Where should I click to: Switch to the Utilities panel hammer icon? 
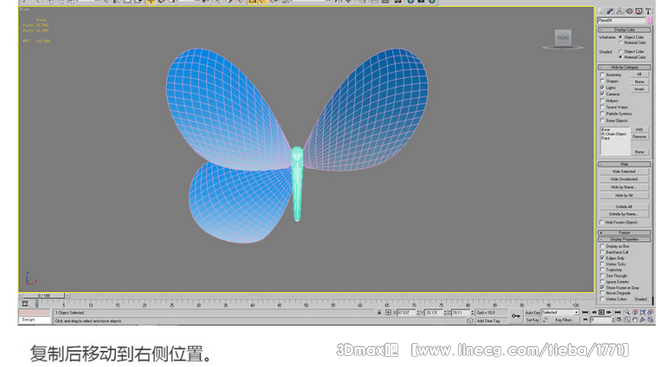click(648, 11)
